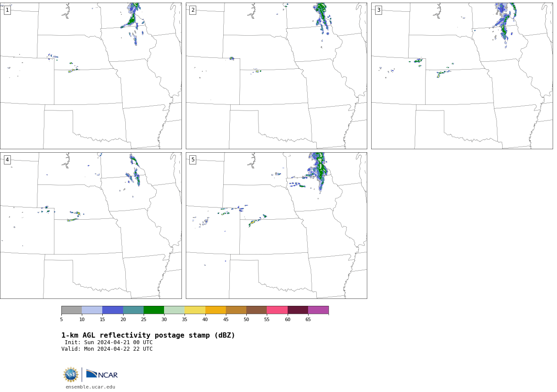This screenshot has height=392, width=557.
Task: Select the gray 5-10 dBZ swatch
Action: point(71,310)
